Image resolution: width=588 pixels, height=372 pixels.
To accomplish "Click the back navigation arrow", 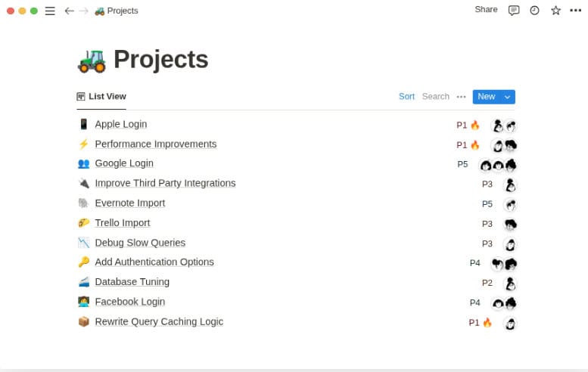I will [69, 11].
